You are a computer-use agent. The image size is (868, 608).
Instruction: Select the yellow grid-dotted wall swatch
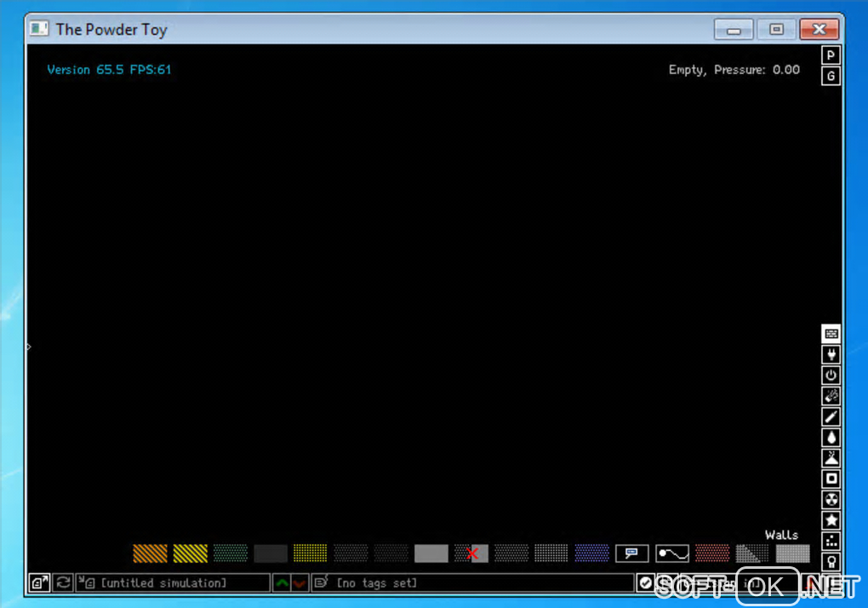tap(310, 554)
